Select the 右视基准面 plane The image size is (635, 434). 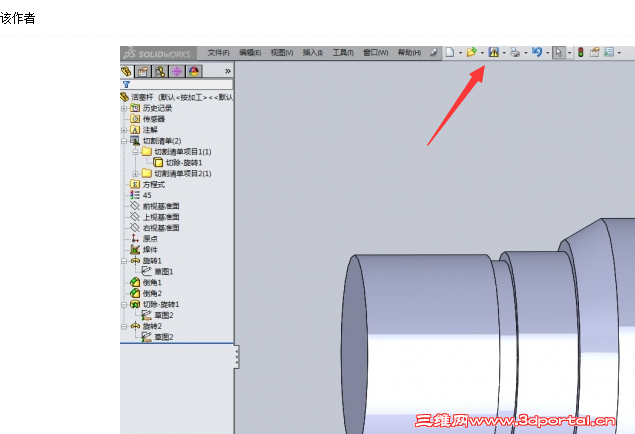pos(155,228)
